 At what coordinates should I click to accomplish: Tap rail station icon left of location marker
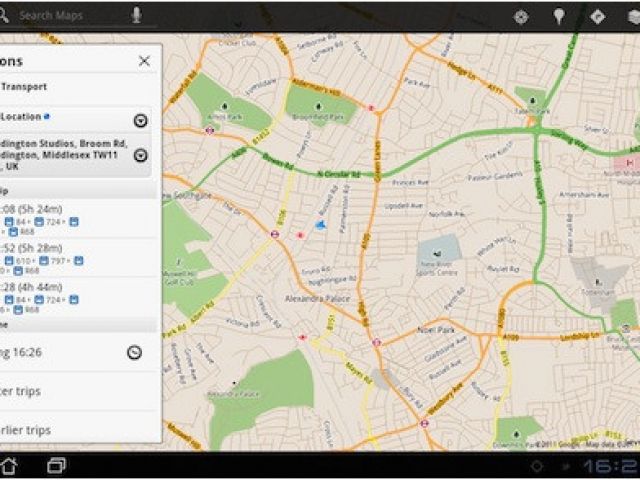coord(300,235)
